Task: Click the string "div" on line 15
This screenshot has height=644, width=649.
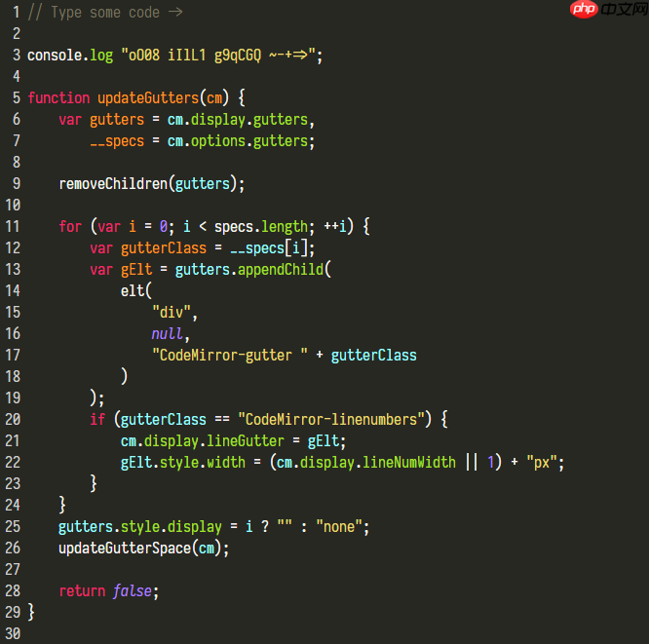Action: 172,313
